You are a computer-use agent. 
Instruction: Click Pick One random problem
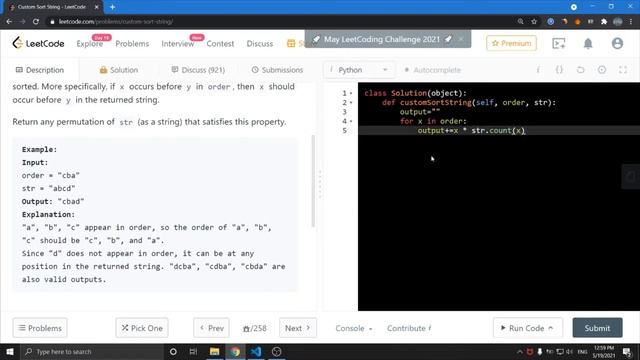point(142,328)
